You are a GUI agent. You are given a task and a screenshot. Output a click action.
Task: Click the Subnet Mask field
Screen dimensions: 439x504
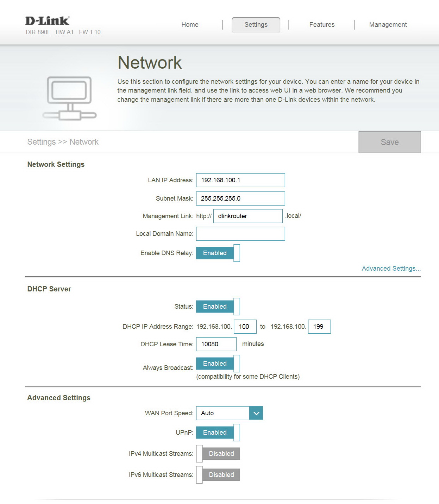click(x=240, y=199)
